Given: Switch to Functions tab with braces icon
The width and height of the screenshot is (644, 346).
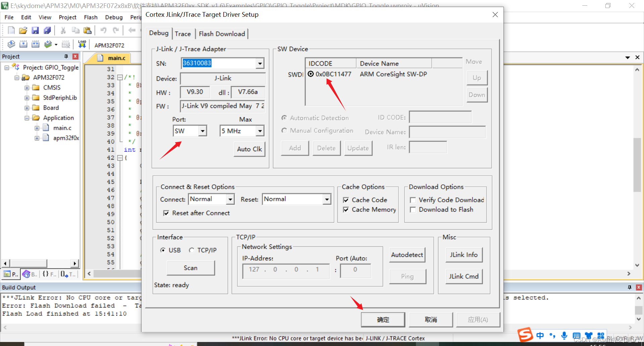Looking at the screenshot, I should pyautogui.click(x=49, y=274).
